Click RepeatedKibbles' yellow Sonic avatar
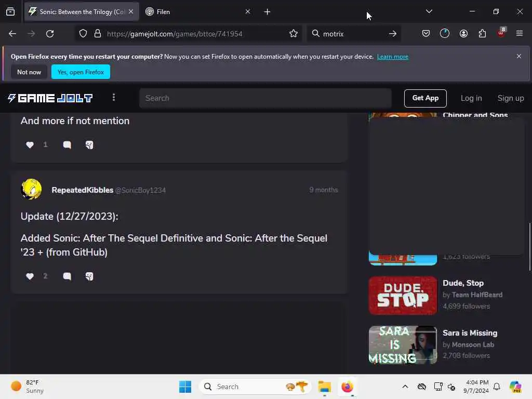The width and height of the screenshot is (532, 399). 32,189
